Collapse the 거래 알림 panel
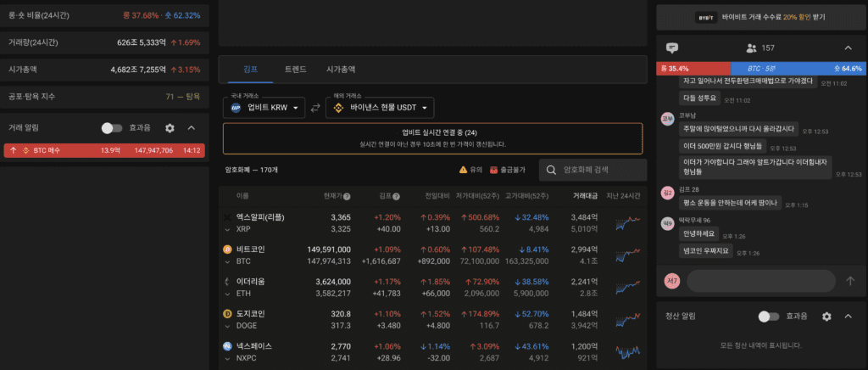868x370 pixels. click(192, 128)
